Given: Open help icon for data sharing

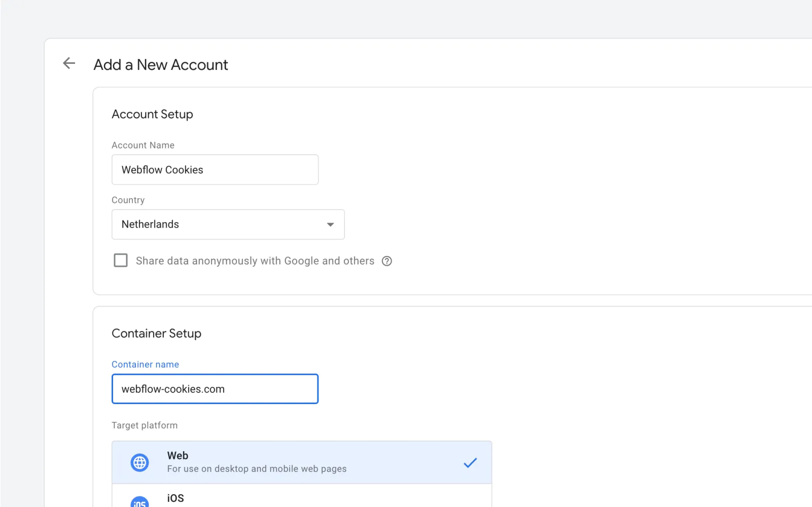Looking at the screenshot, I should point(387,261).
